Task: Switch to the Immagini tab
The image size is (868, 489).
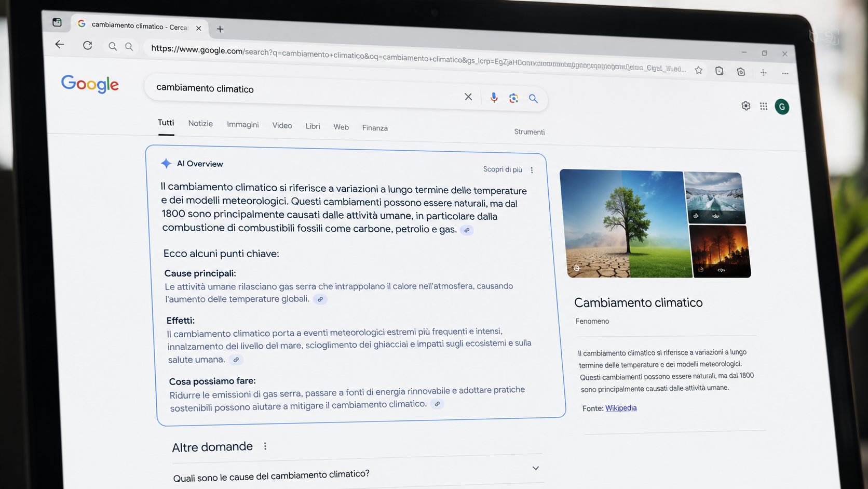Action: [x=242, y=125]
